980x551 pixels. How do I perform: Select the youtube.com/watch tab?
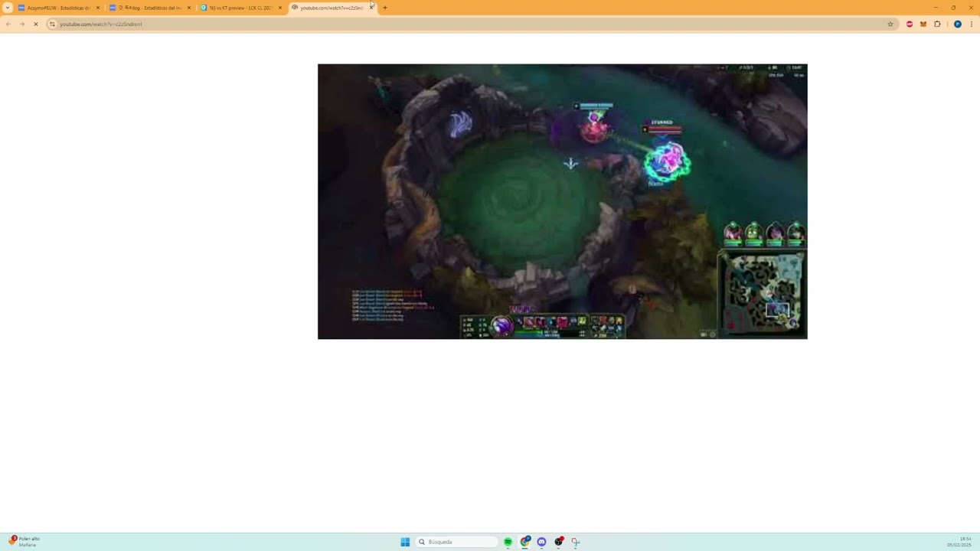click(332, 8)
